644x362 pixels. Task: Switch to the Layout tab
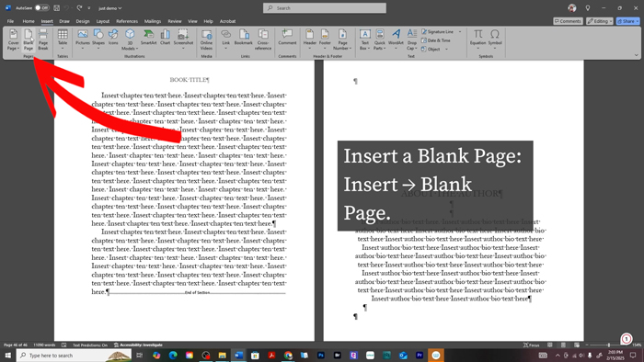pyautogui.click(x=103, y=21)
